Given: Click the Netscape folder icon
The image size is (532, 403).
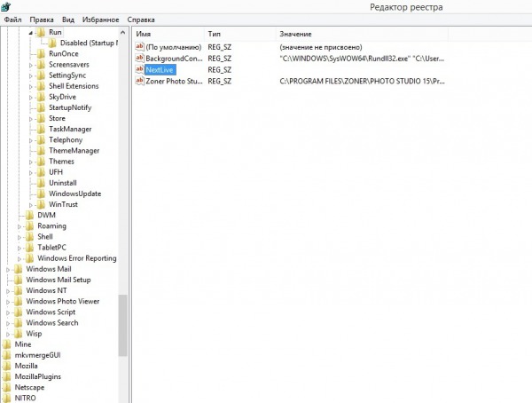Looking at the screenshot, I should coord(7,387).
